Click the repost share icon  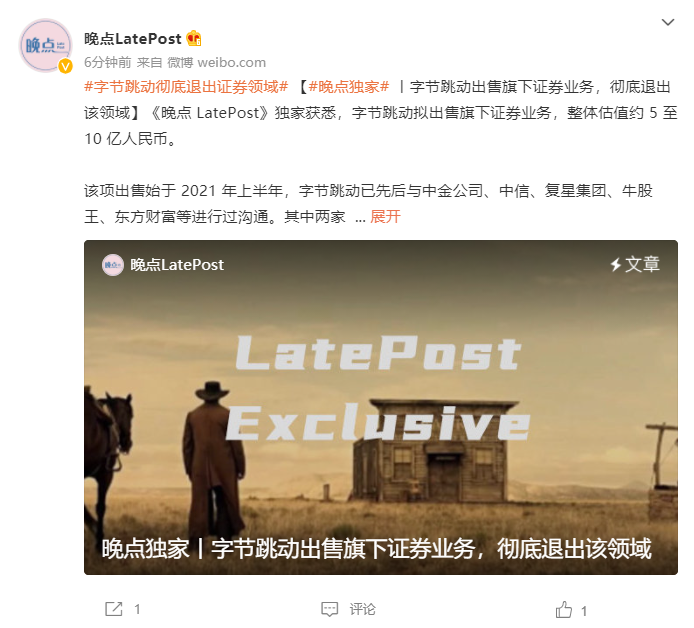pyautogui.click(x=114, y=609)
